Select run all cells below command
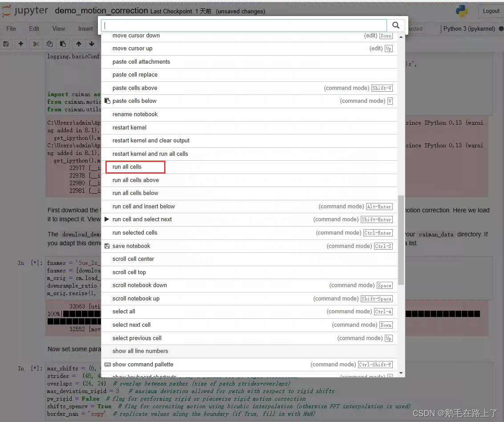Viewport: 504px width, 422px height. tap(249, 193)
